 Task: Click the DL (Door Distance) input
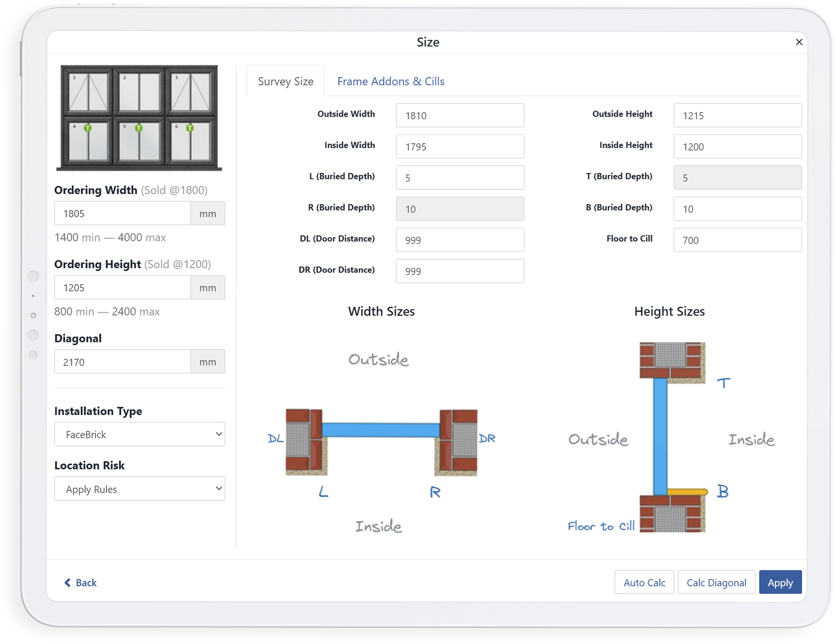point(460,240)
